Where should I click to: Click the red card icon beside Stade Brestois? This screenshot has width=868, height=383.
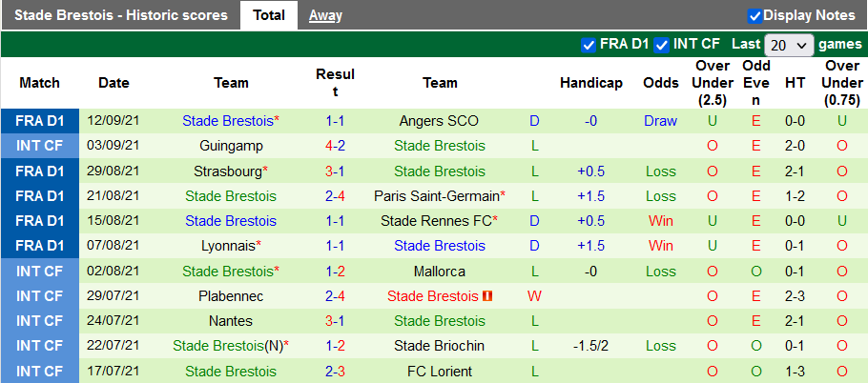pos(486,296)
